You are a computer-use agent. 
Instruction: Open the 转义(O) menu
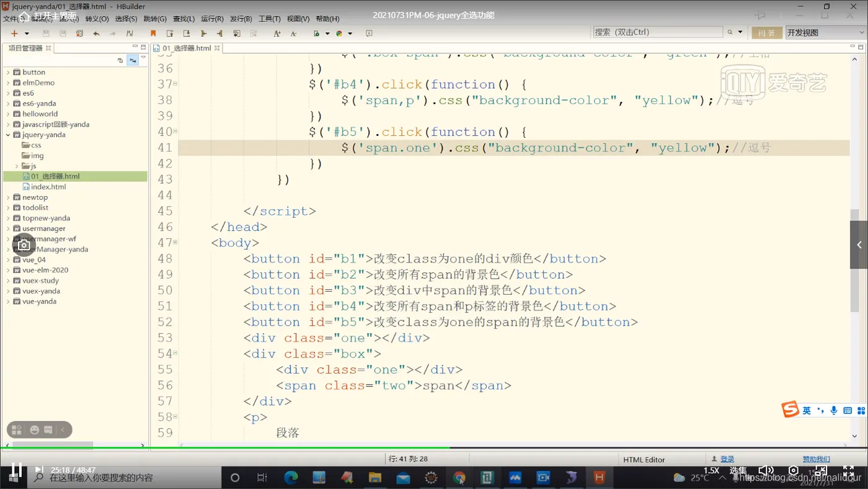(x=97, y=19)
